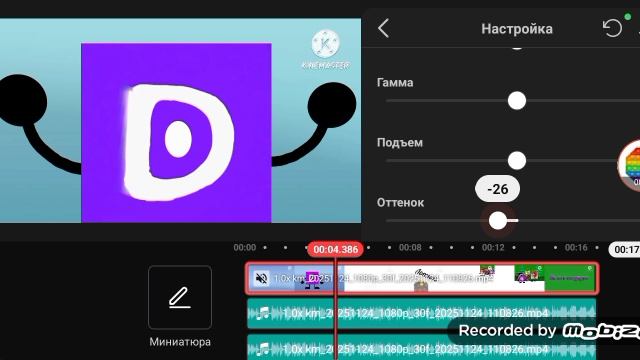
Task: Reset adjustments with the undo arrow icon
Action: tap(612, 29)
